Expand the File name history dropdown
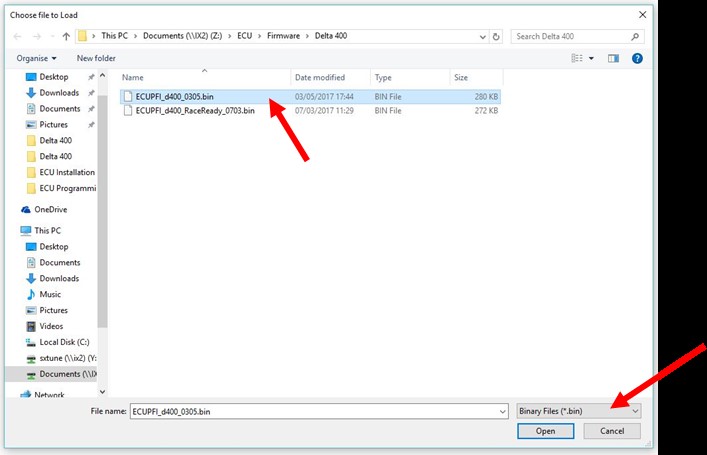 pyautogui.click(x=502, y=410)
